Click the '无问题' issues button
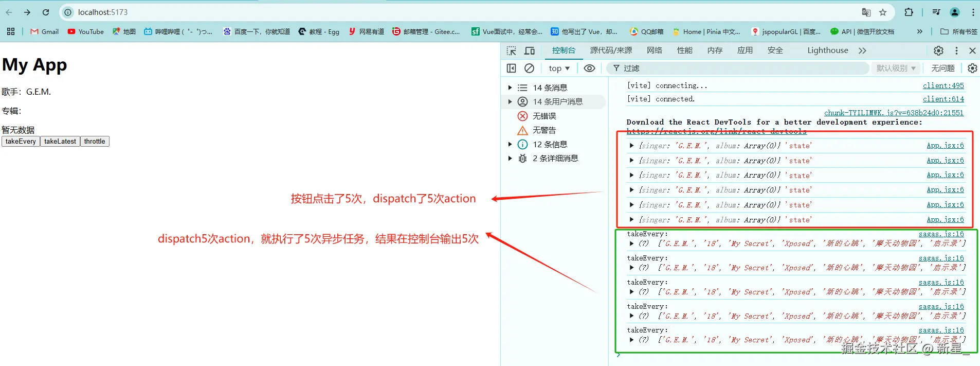The image size is (980, 366). [x=942, y=68]
